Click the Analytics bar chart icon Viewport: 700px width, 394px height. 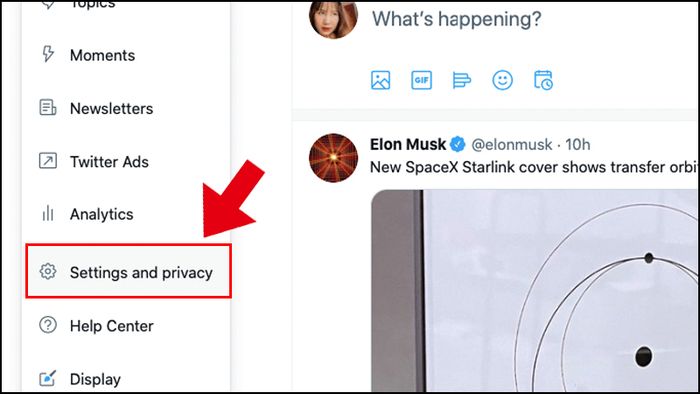[48, 214]
